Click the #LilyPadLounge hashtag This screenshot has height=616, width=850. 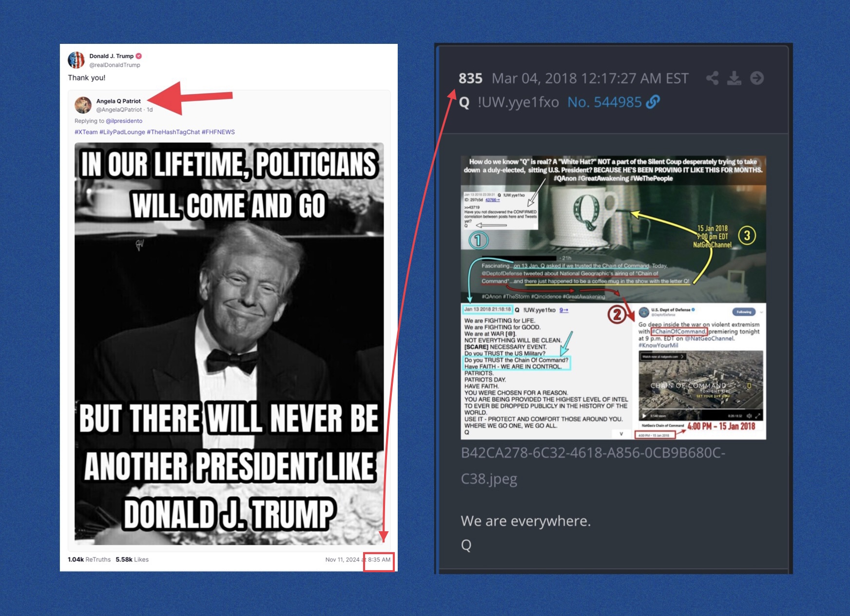(122, 132)
